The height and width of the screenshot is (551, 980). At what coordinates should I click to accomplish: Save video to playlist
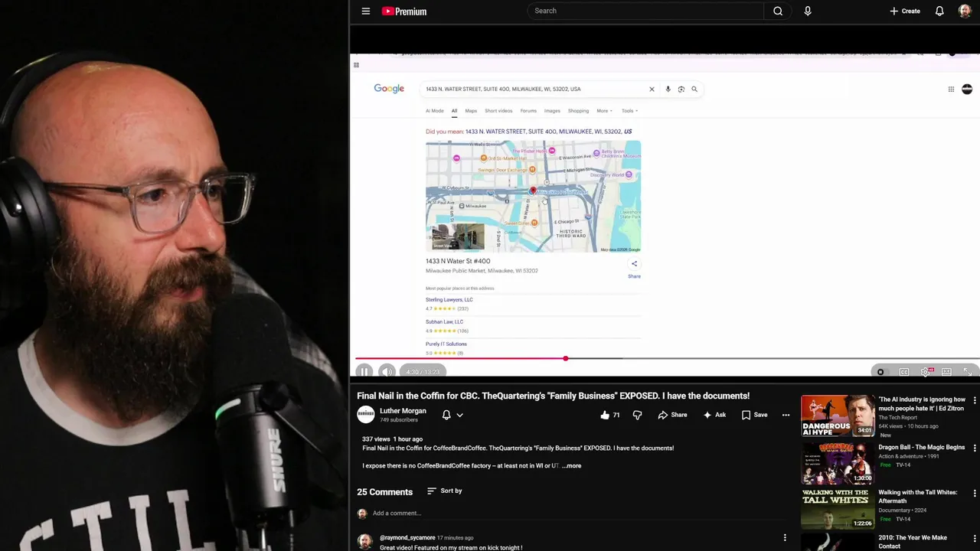point(754,415)
